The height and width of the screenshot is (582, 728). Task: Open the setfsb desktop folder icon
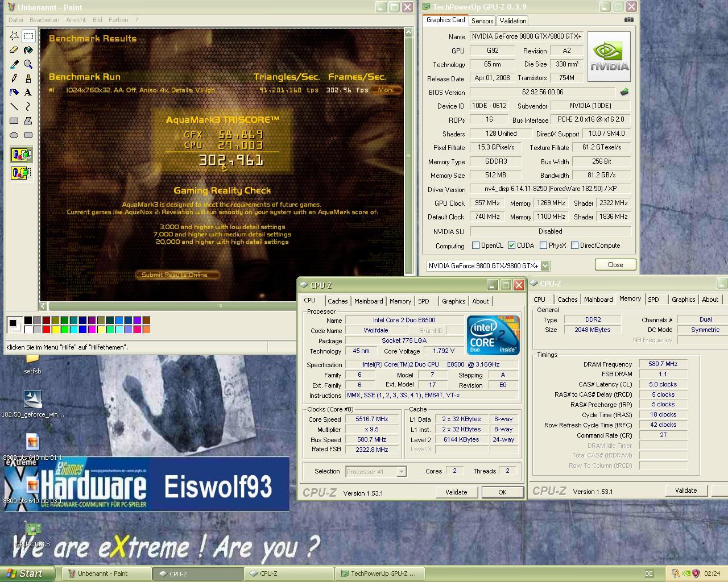point(32,364)
